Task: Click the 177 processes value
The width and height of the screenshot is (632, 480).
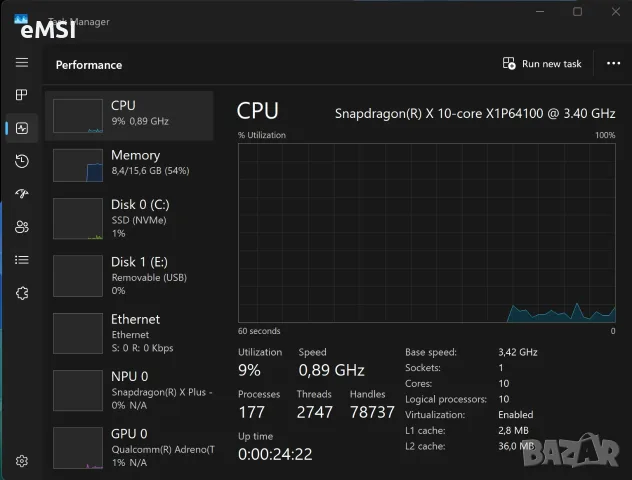Action: pyautogui.click(x=252, y=412)
